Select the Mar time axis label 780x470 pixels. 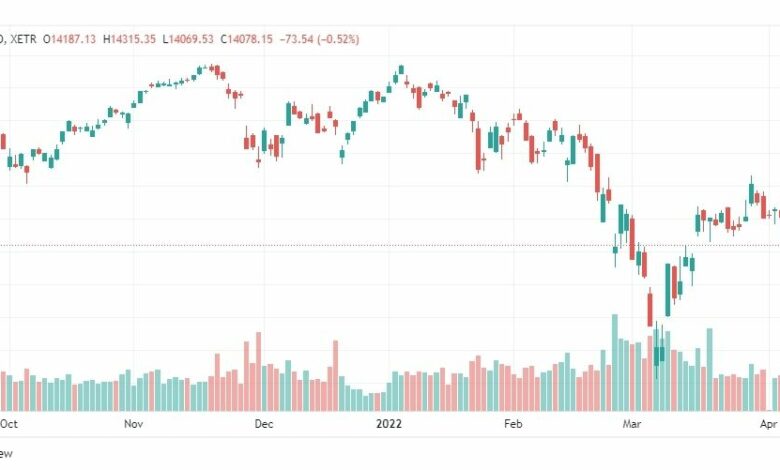[632, 424]
